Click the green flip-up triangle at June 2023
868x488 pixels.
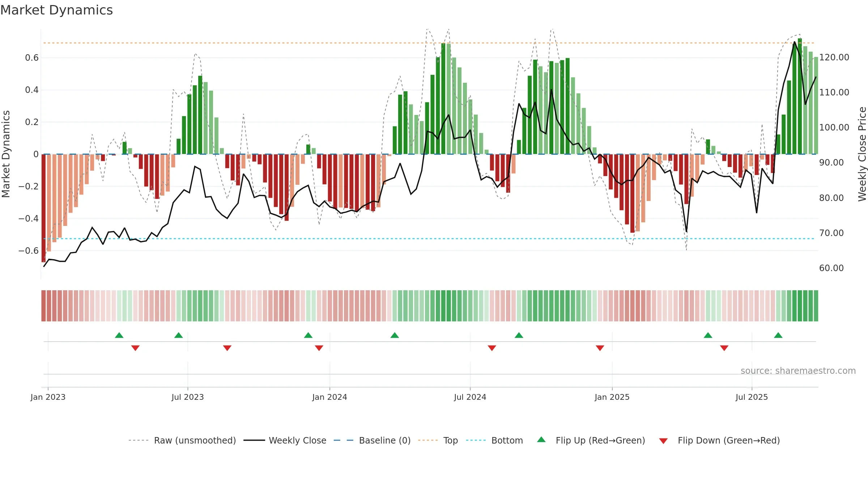coord(179,335)
